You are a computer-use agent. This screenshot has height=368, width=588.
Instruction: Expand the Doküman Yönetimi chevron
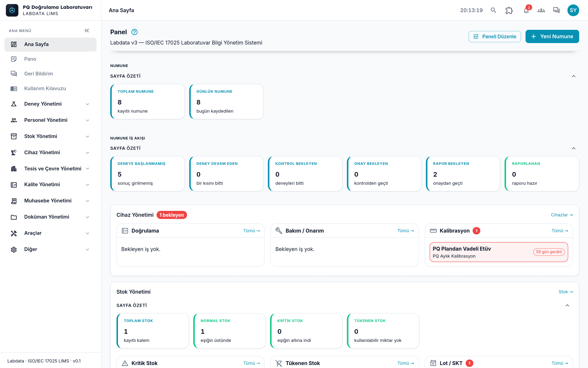87,217
